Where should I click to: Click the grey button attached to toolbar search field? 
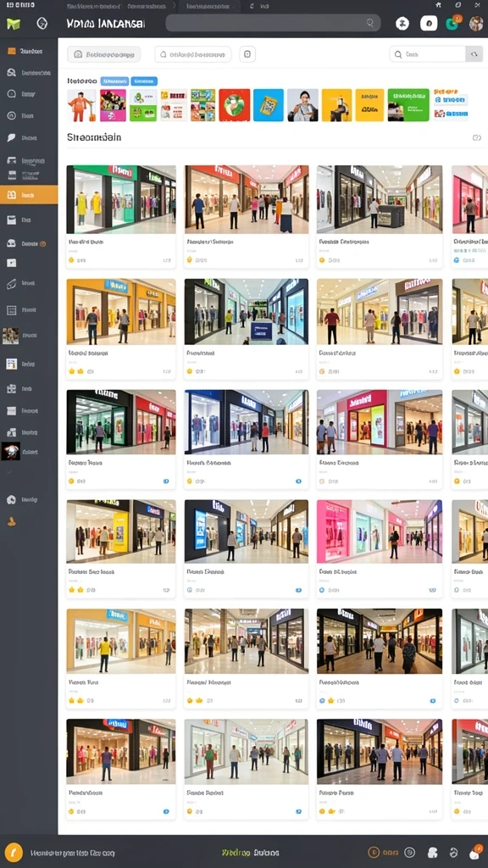coord(474,54)
